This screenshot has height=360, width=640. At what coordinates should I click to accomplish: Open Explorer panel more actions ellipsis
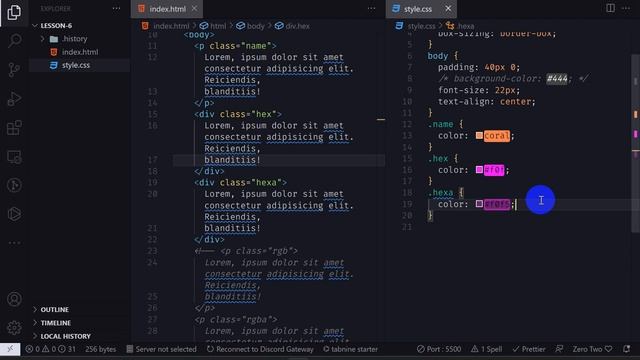coord(116,9)
